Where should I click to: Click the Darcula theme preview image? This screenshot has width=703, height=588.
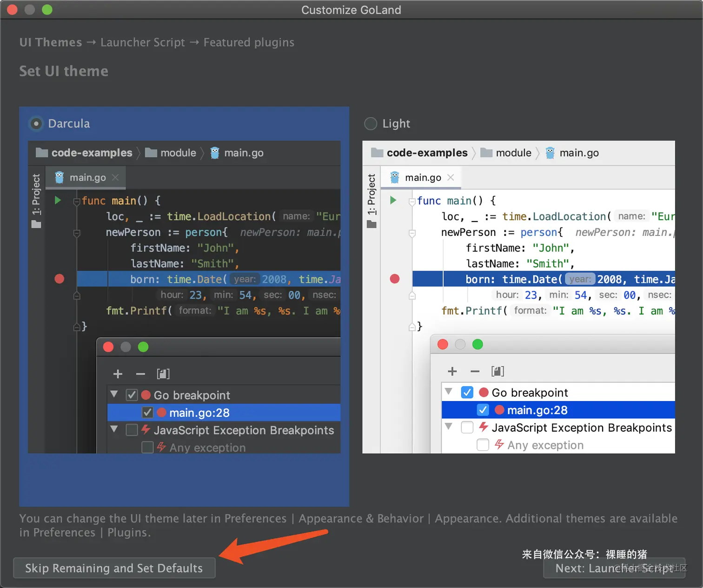tap(184, 297)
